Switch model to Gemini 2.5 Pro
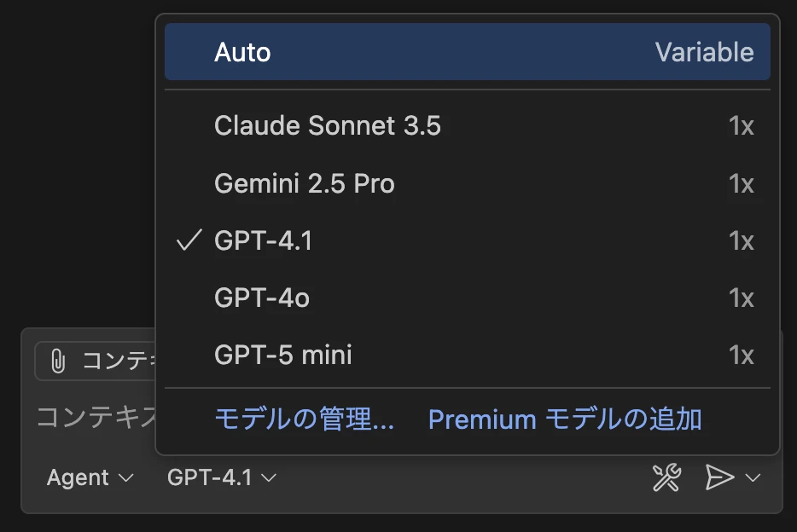 pyautogui.click(x=305, y=184)
